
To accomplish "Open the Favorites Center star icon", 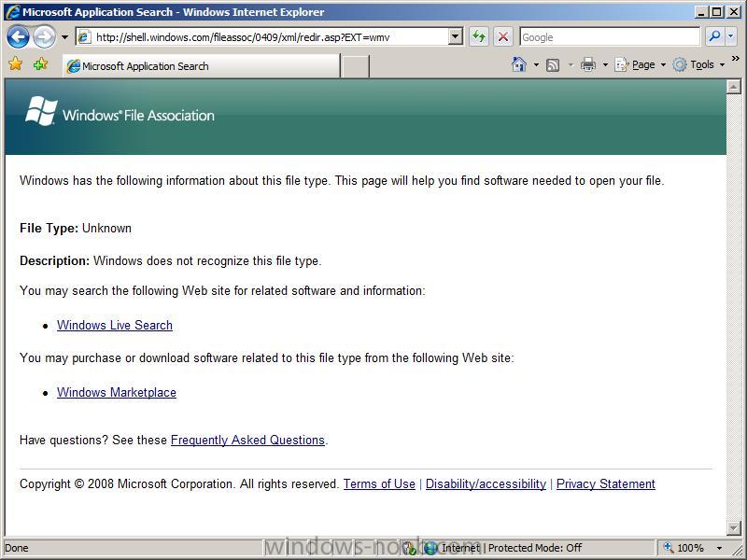I will (15, 63).
